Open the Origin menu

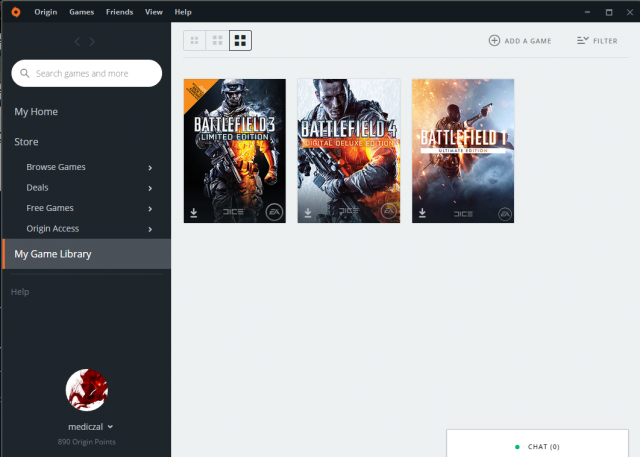point(46,12)
